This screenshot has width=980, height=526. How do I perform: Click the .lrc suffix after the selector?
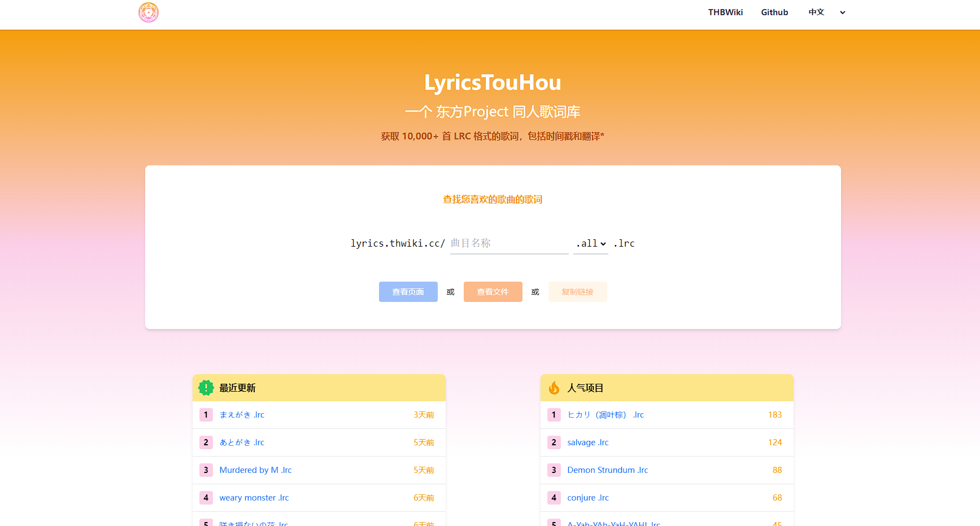624,243
